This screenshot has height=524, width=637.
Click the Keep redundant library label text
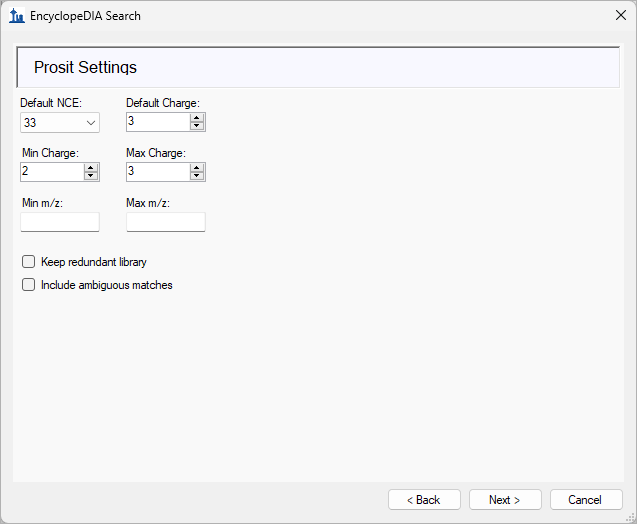tap(94, 262)
